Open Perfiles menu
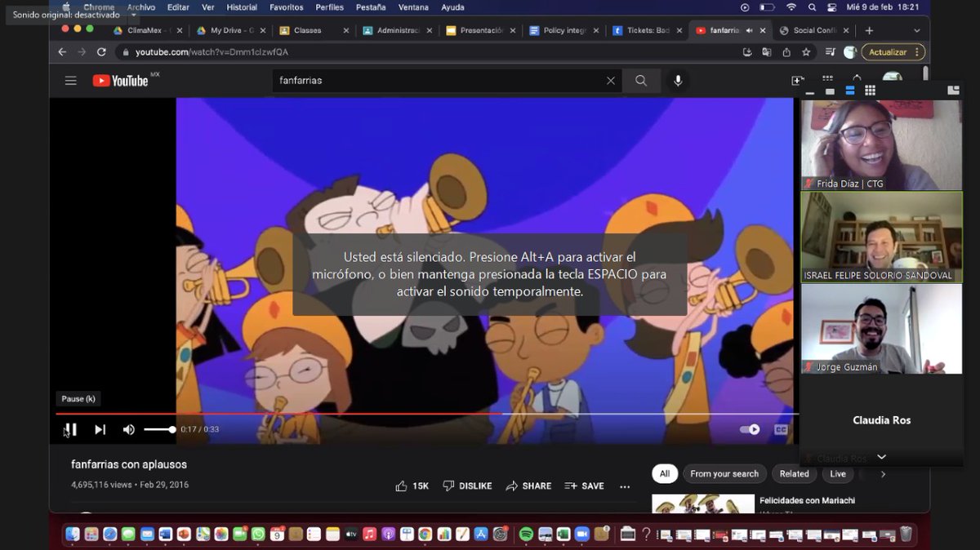 click(329, 7)
